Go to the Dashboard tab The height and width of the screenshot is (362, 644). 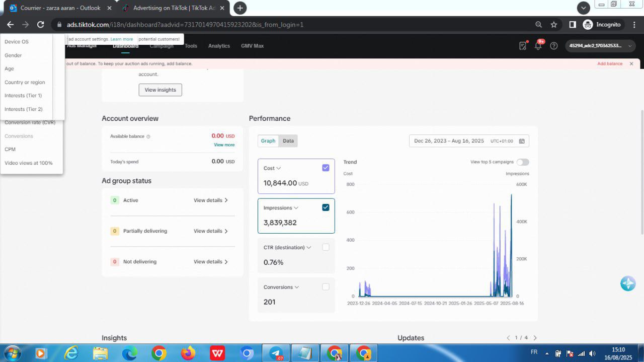[x=125, y=46]
